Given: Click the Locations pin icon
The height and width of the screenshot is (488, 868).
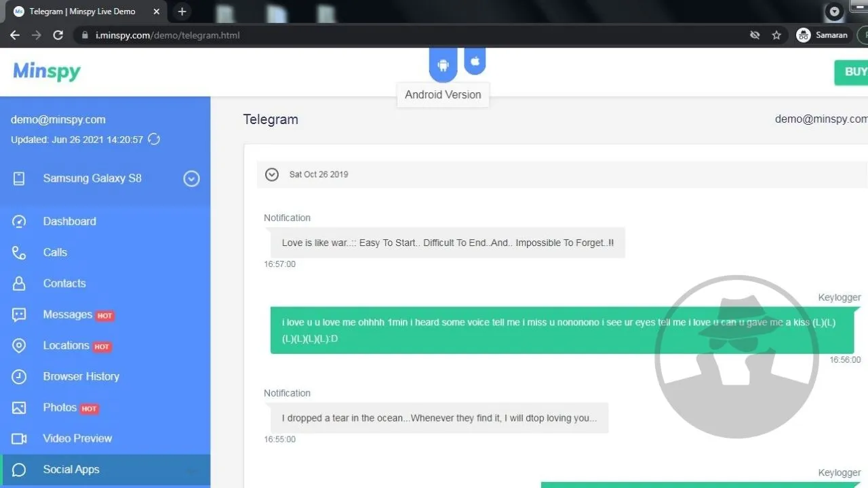Looking at the screenshot, I should [19, 346].
